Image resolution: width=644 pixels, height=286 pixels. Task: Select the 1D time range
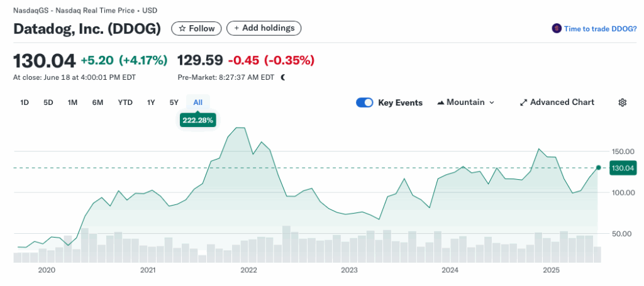coord(25,102)
